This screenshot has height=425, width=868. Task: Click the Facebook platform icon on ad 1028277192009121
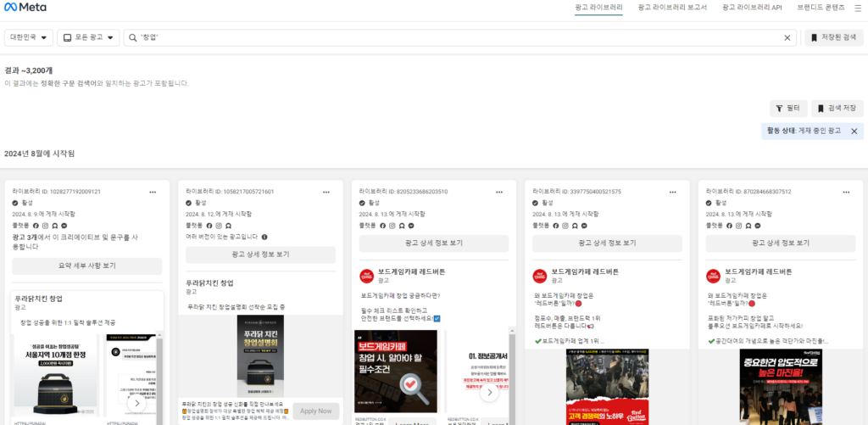[x=36, y=226]
